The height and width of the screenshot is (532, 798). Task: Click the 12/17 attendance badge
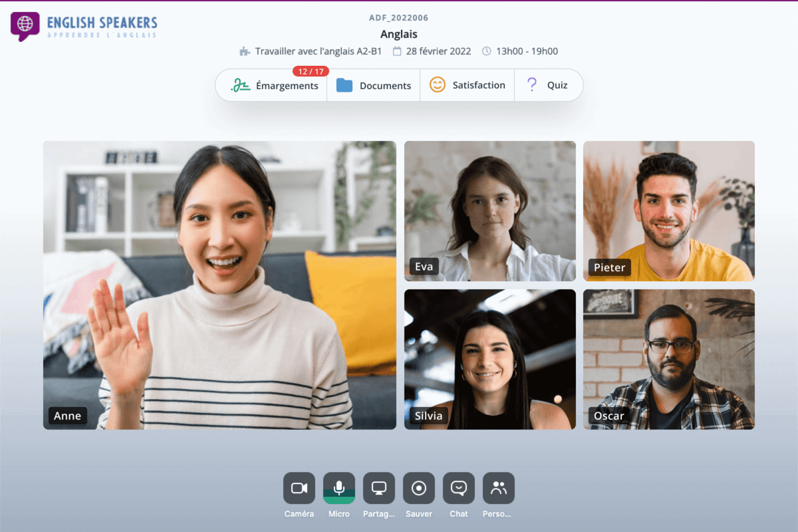(311, 70)
